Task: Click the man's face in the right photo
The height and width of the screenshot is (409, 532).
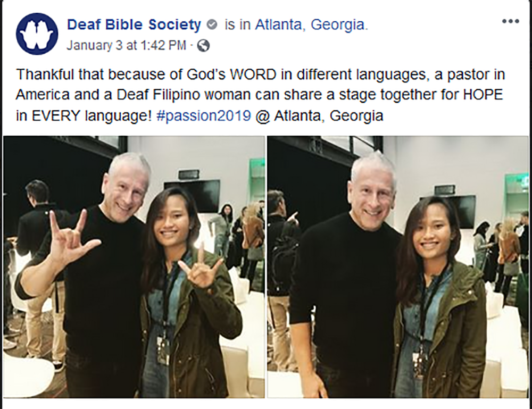Action: 373,197
